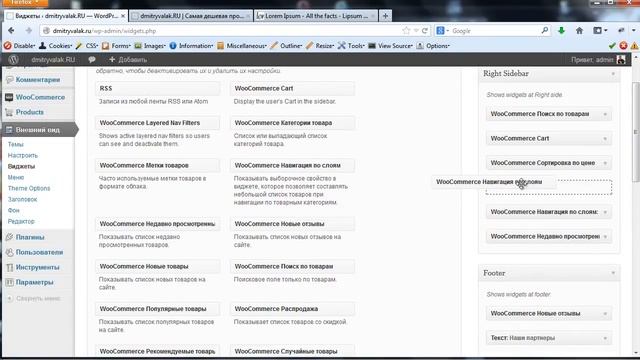Click the browser back arrow
This screenshot has width=640, height=360.
tap(11, 31)
